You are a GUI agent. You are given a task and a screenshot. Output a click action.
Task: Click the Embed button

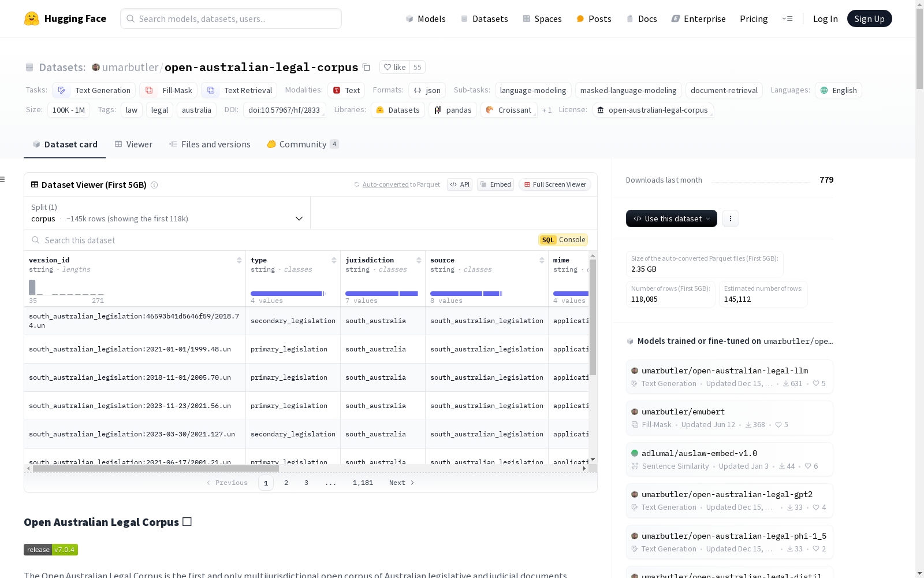coord(495,184)
